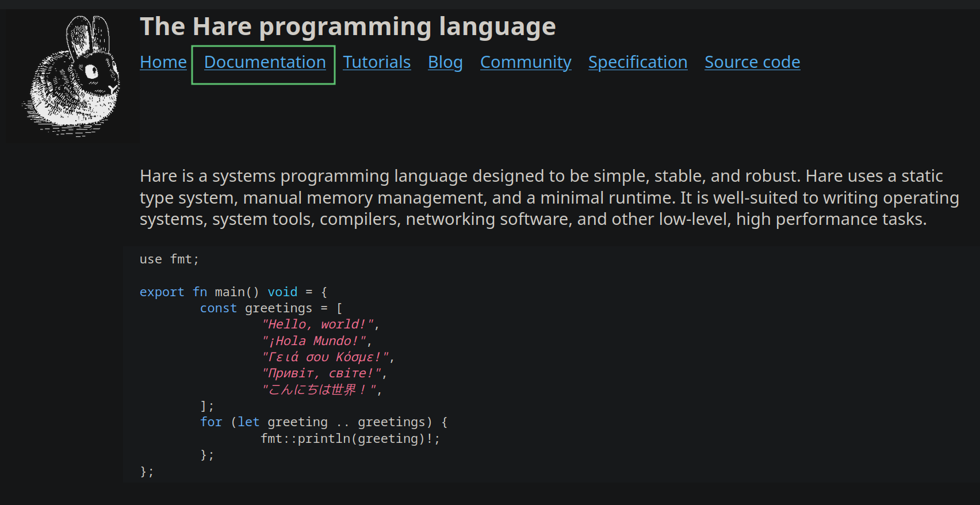The image size is (980, 505).
Task: Click the "void" return type in code
Action: 282,292
